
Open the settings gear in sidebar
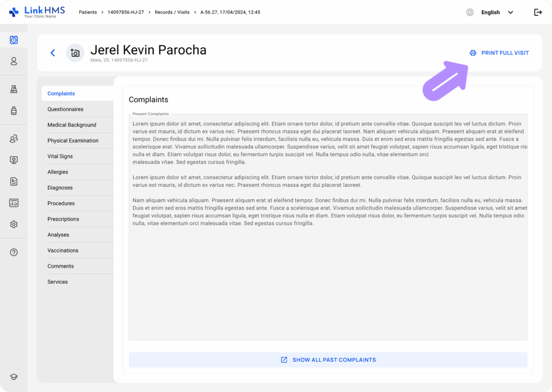coord(14,225)
